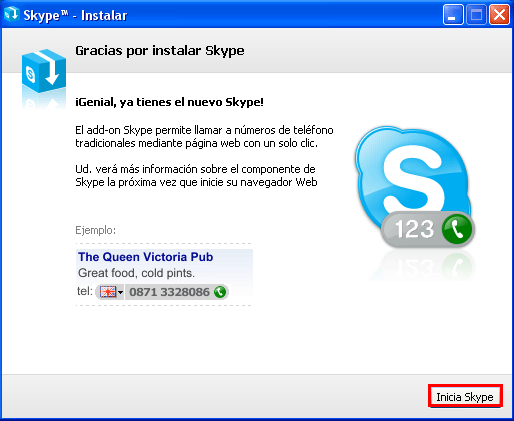Click the small green call icon after 0871 3328086
This screenshot has width=514, height=421.
[220, 292]
